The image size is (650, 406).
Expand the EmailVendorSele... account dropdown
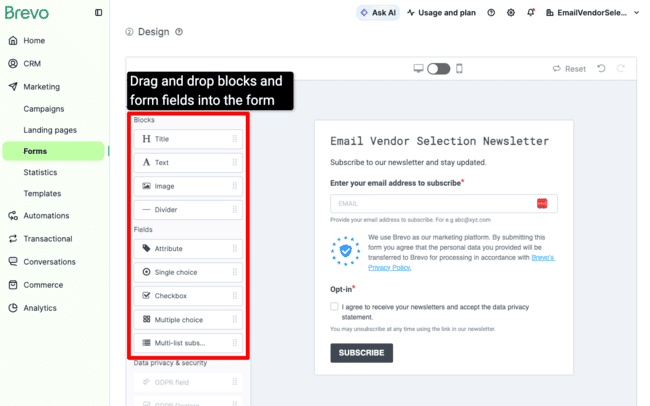pyautogui.click(x=593, y=12)
